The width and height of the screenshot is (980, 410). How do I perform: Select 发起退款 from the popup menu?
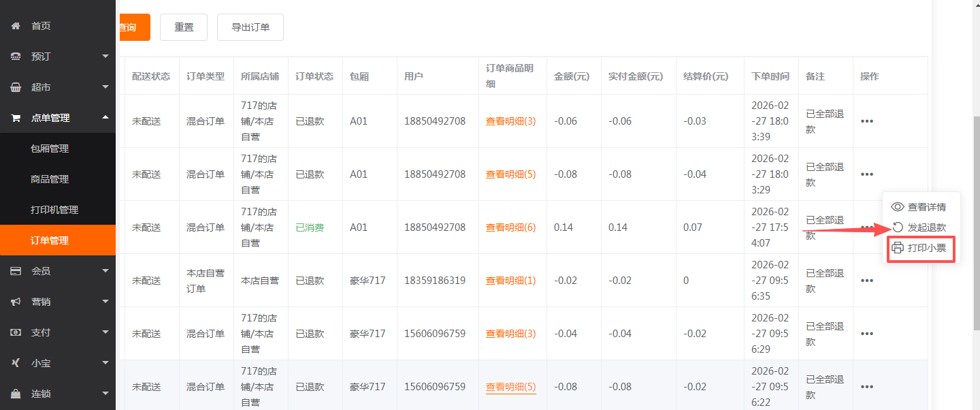pos(926,227)
